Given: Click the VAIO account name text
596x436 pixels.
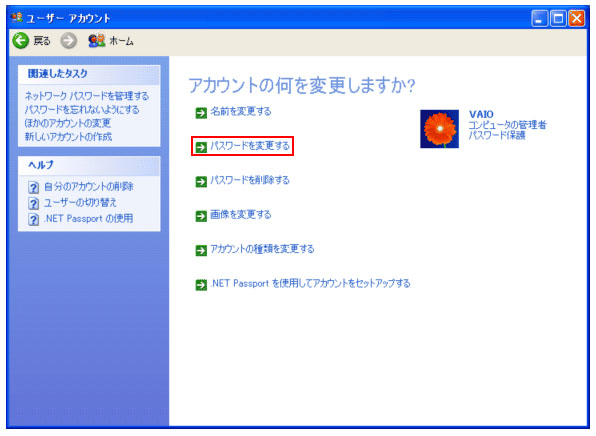Looking at the screenshot, I should [x=481, y=114].
